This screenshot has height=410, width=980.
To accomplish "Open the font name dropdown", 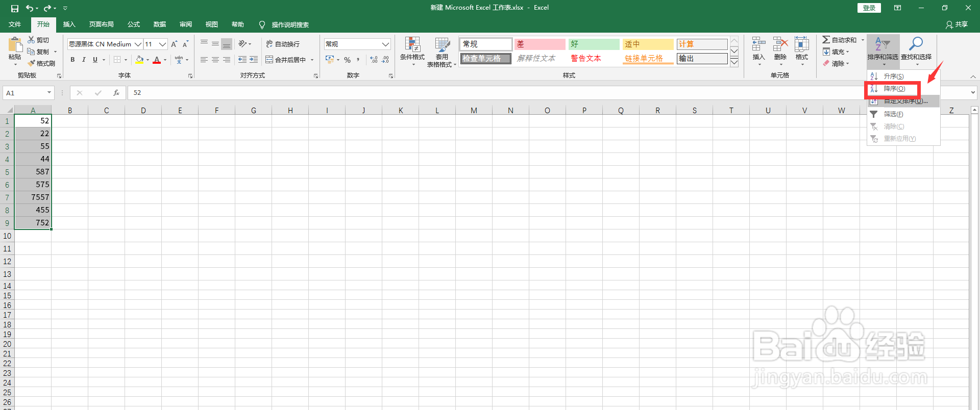I will pos(138,44).
